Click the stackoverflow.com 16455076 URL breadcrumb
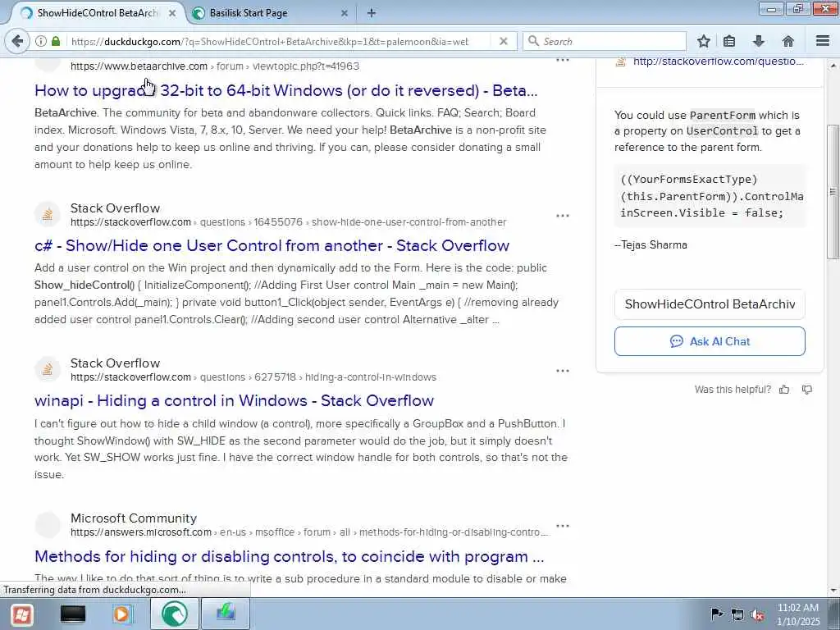This screenshot has width=840, height=630. coord(288,221)
